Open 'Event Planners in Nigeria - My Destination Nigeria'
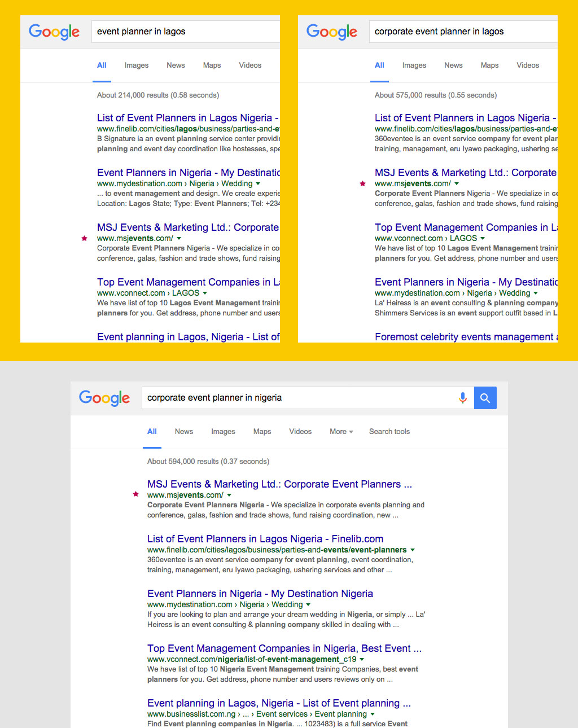578x728 pixels. [260, 594]
